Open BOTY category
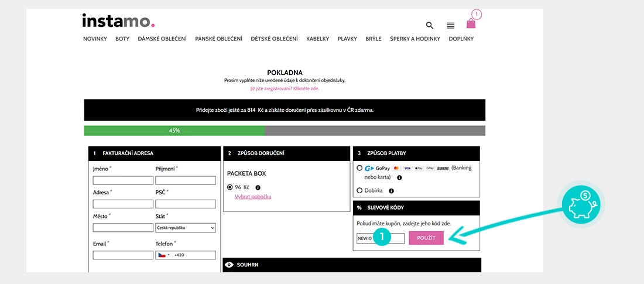 point(122,39)
